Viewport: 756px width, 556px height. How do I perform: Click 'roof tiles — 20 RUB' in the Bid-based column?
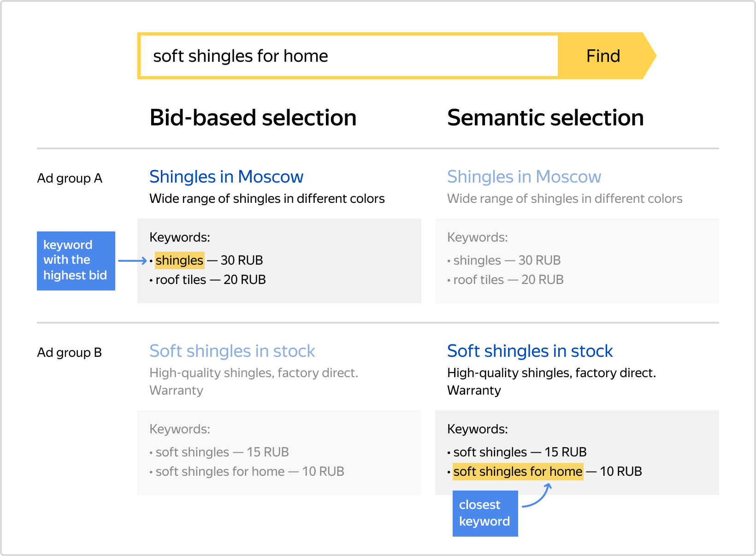[210, 280]
